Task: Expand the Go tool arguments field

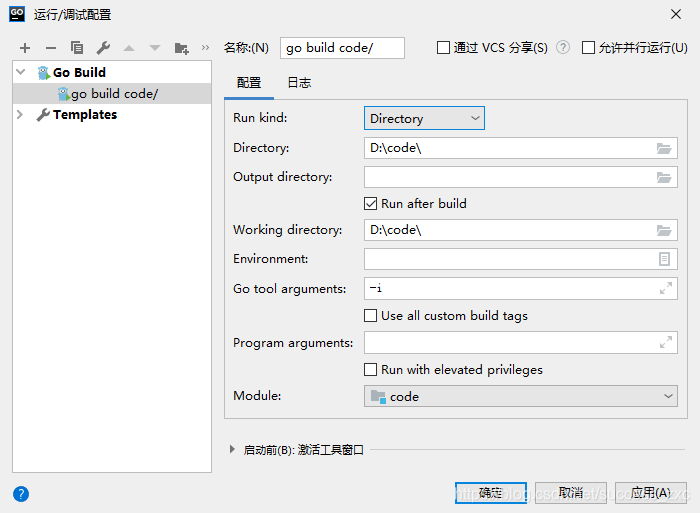Action: pyautogui.click(x=666, y=288)
